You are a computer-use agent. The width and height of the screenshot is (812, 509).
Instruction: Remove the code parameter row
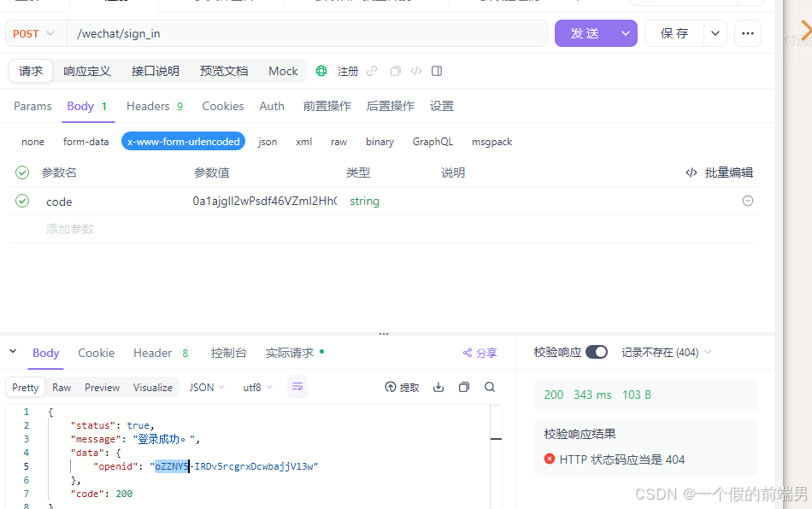[748, 201]
